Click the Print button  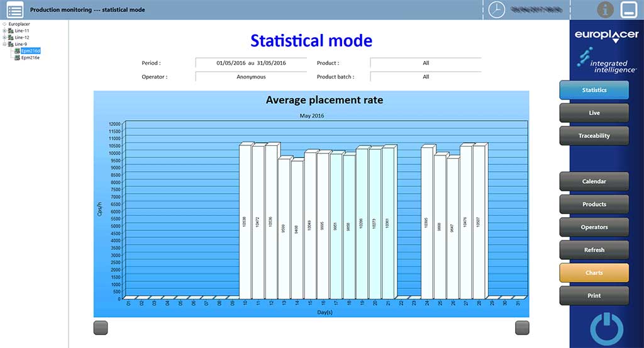[x=594, y=296]
